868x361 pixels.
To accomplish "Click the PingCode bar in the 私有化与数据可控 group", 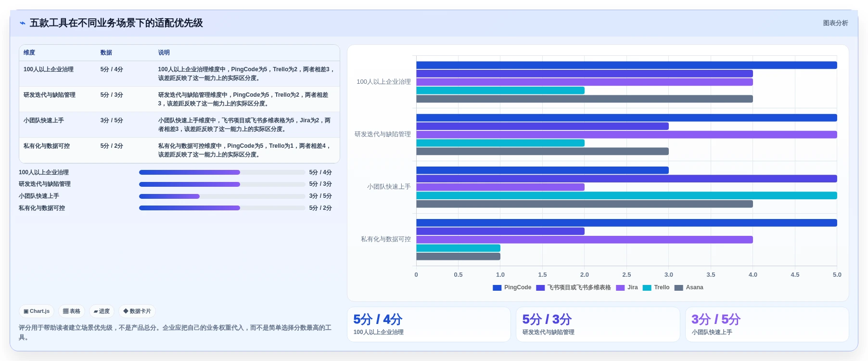I will pyautogui.click(x=626, y=223).
